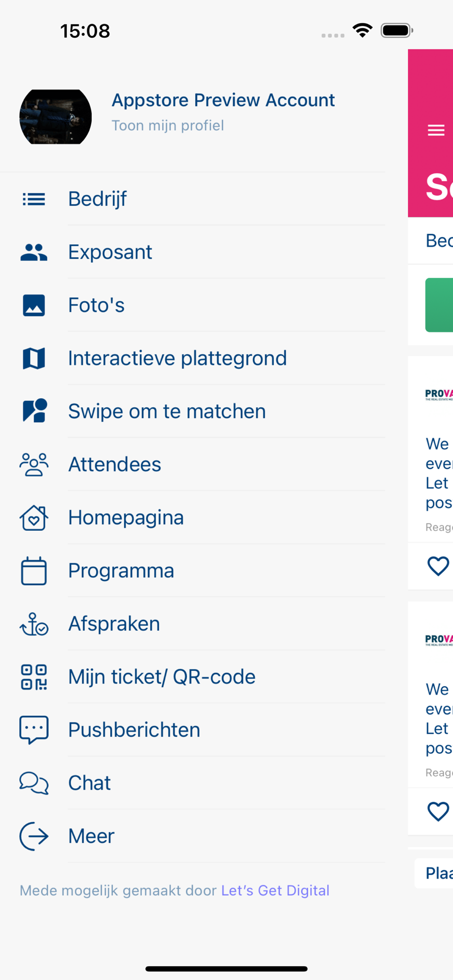Tap Toon mijn profiel link

point(168,125)
